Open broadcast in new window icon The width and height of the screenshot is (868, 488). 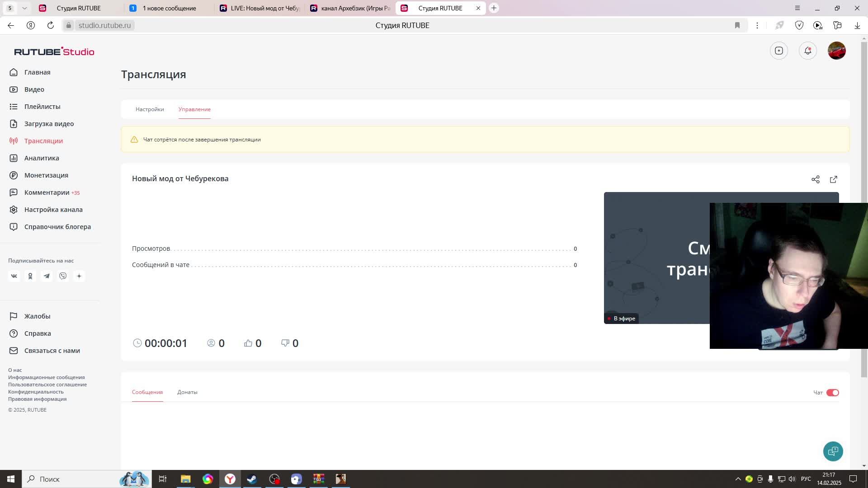(x=833, y=179)
